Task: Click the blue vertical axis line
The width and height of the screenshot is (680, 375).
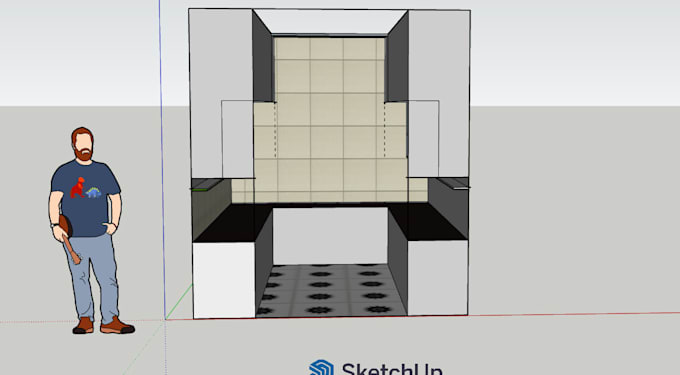Action: 162,160
